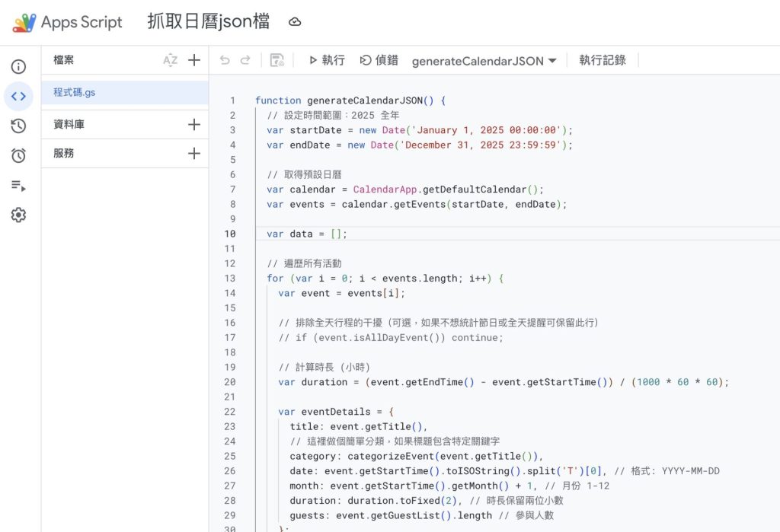The image size is (780, 532).
Task: Open Project Settings gear icon
Action: click(x=18, y=215)
